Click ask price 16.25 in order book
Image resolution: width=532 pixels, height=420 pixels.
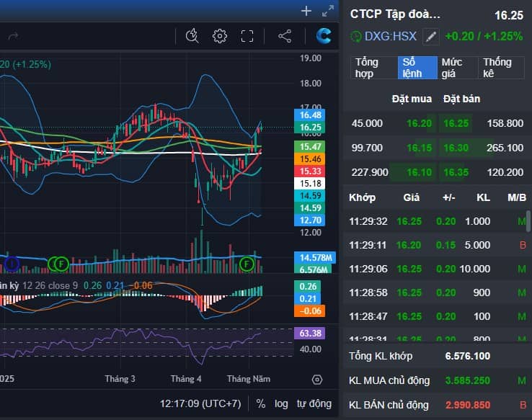click(x=456, y=123)
